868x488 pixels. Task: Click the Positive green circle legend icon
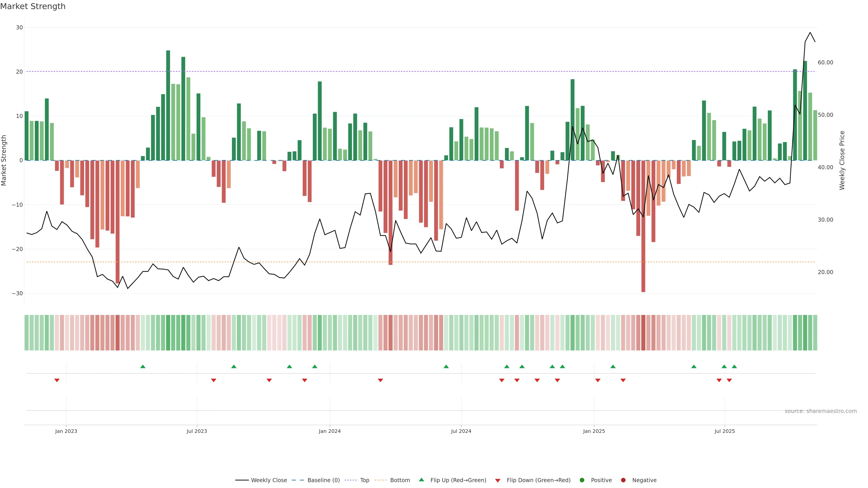click(582, 480)
